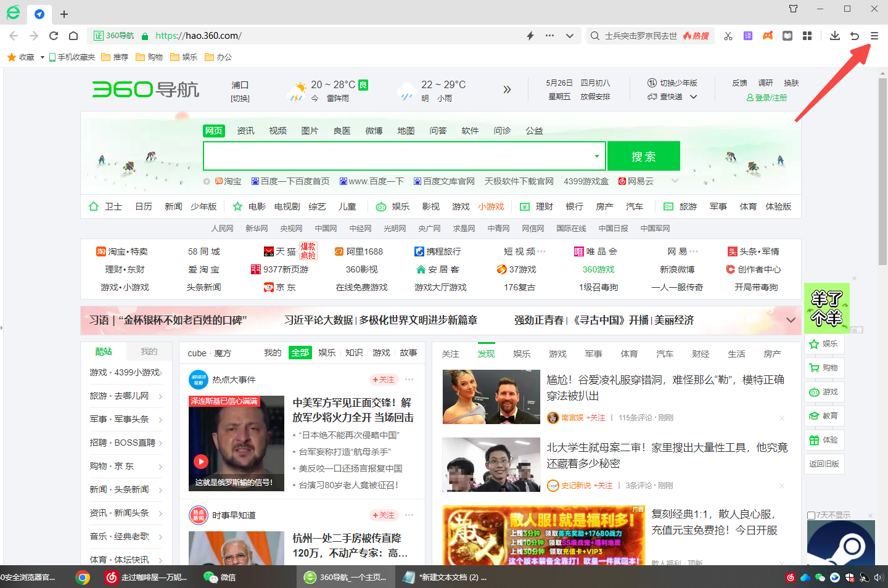Expand the 查快递 express tracking dropdown
The width and height of the screenshot is (888, 588).
[x=694, y=97]
